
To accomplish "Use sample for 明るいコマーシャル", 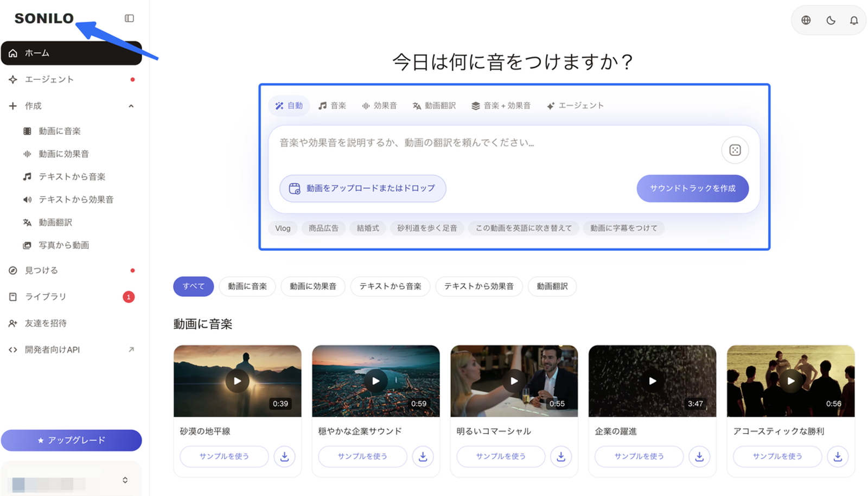I will click(501, 456).
